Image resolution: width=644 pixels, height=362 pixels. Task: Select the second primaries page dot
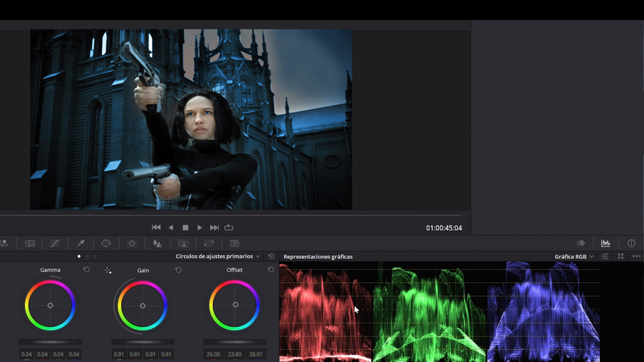[x=88, y=256]
